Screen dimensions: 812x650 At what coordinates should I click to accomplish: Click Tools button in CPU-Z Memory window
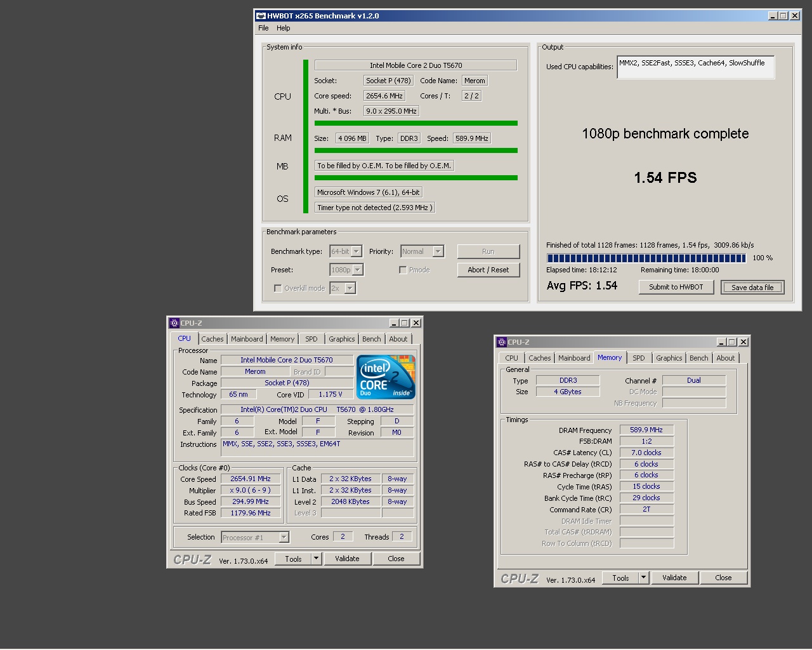click(620, 578)
